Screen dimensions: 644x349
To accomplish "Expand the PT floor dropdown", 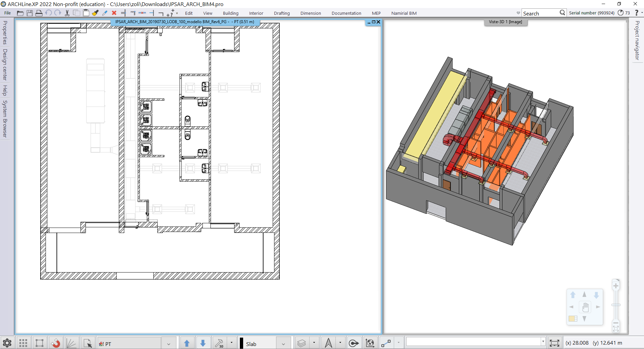I will [168, 344].
